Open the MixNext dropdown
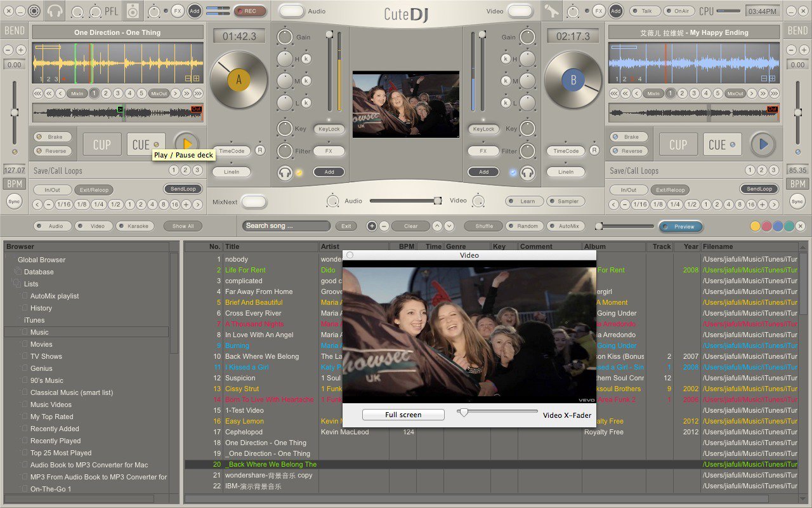This screenshot has width=812, height=508. point(254,201)
